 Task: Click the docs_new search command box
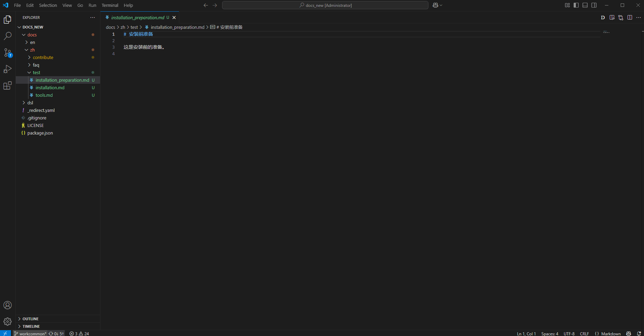(325, 5)
